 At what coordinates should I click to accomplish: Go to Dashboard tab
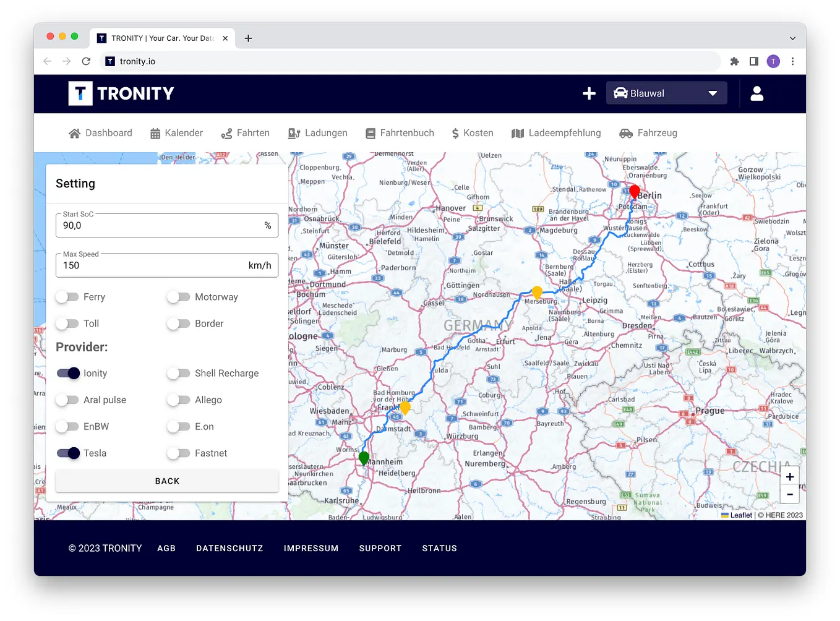pos(100,133)
